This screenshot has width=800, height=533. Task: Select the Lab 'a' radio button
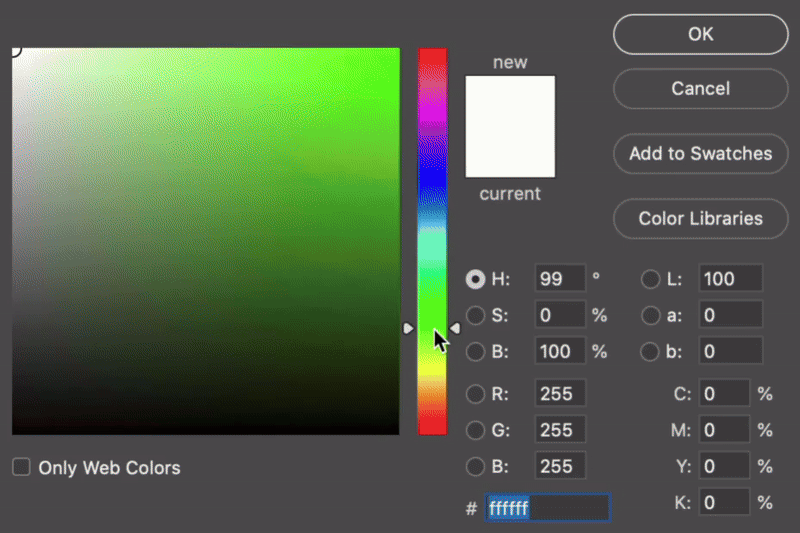tap(650, 315)
